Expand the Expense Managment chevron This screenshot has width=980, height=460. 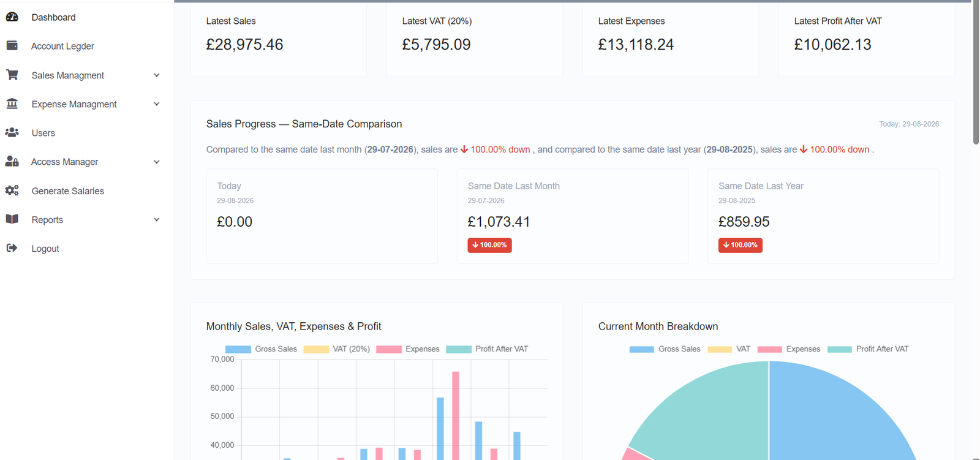(157, 104)
